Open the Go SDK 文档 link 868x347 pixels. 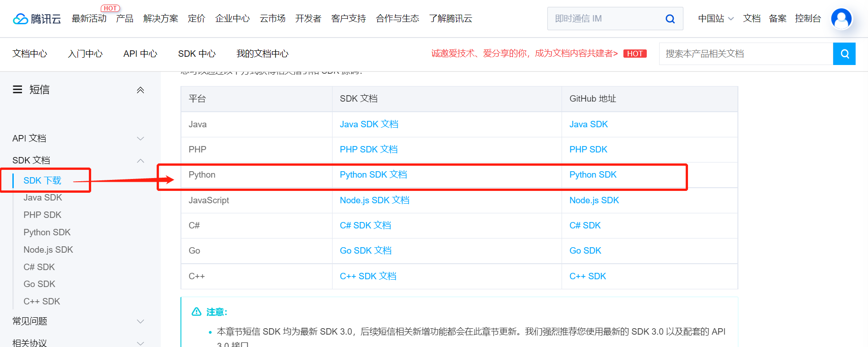[366, 251]
